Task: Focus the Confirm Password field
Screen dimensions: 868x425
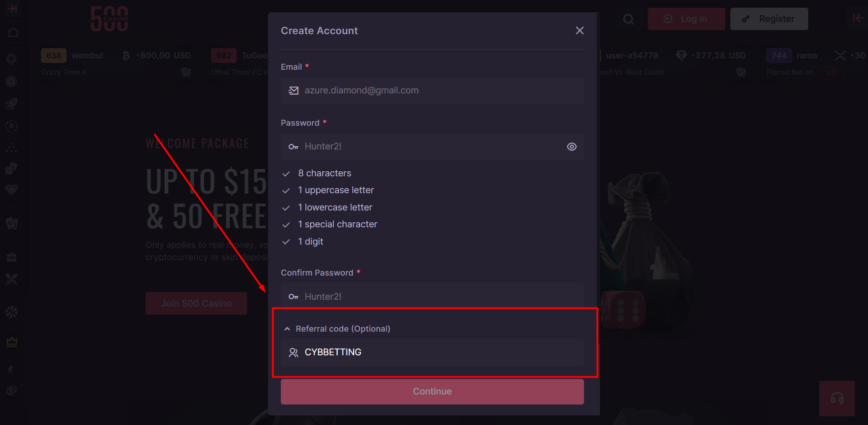Action: click(x=432, y=297)
